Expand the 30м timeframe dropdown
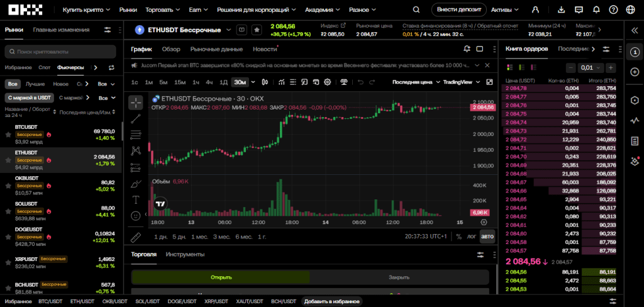 click(253, 82)
